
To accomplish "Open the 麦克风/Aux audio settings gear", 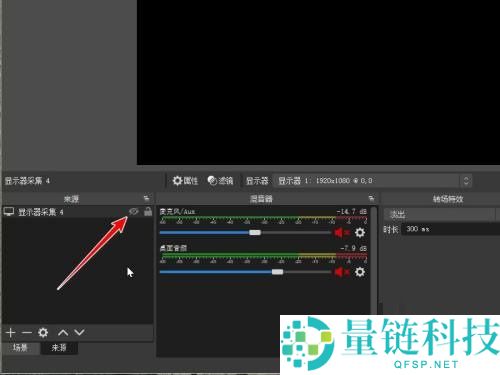I will [x=360, y=232].
